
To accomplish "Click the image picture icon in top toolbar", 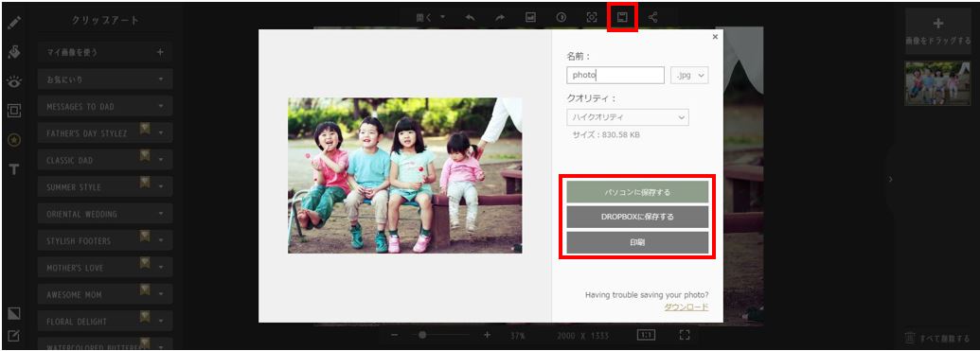I will point(530,17).
